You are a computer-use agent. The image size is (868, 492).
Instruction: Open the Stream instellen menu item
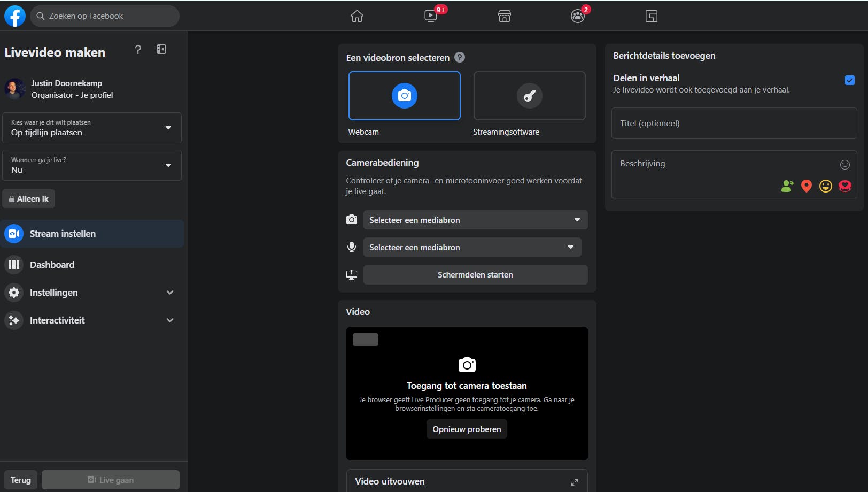pos(92,234)
